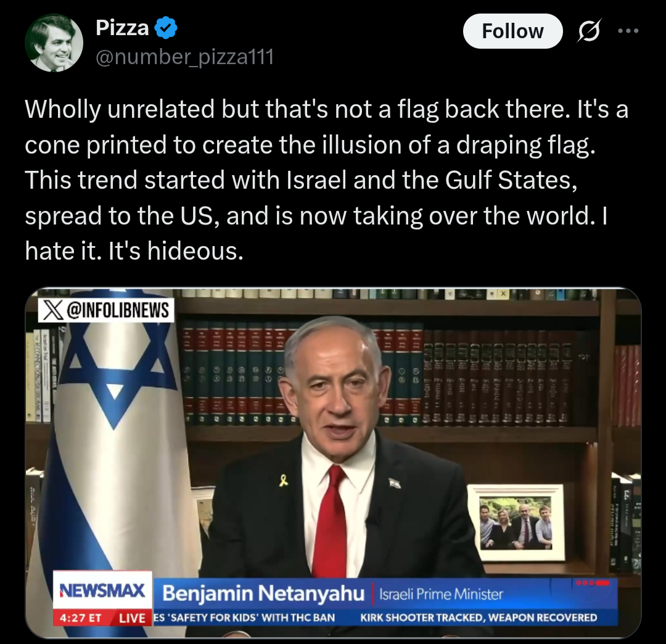Click the framed family photo on shelf
This screenshot has height=644, width=666.
tap(516, 522)
